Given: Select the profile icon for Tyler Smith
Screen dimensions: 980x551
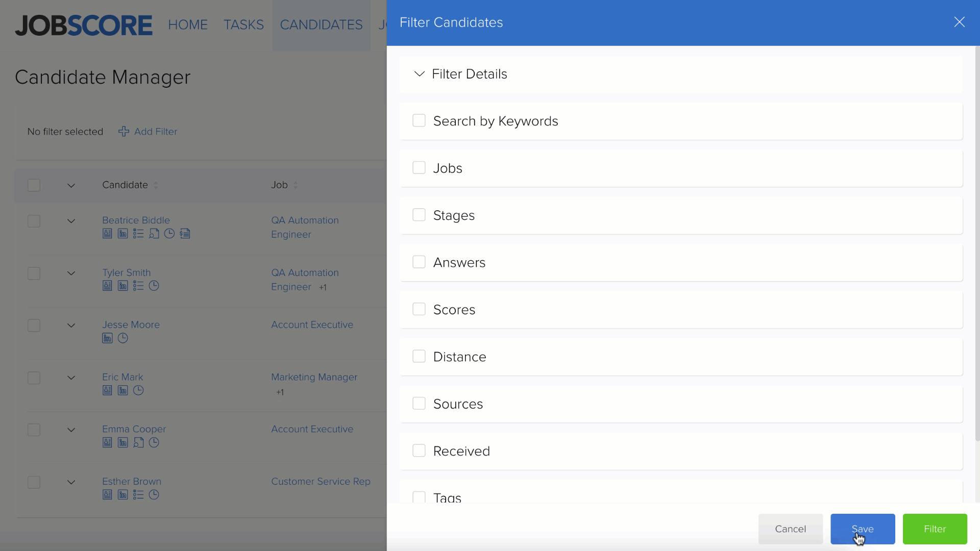Looking at the screenshot, I should coord(107,286).
